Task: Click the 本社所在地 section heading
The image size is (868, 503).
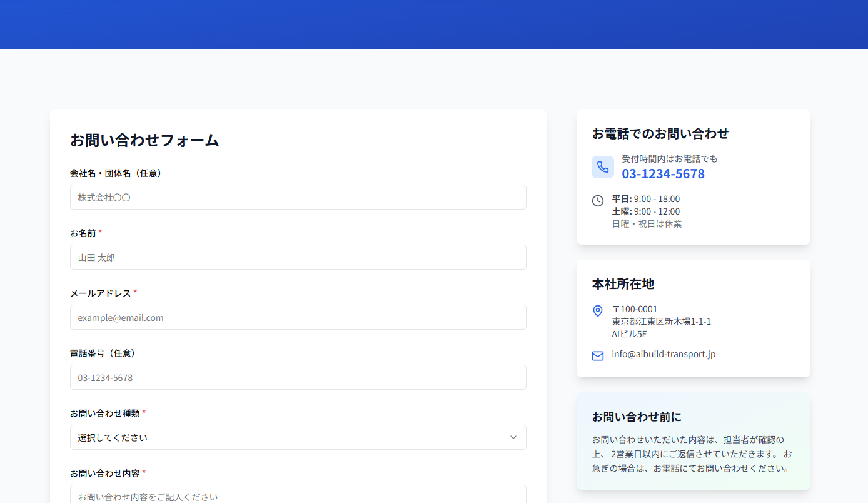Action: coord(623,283)
